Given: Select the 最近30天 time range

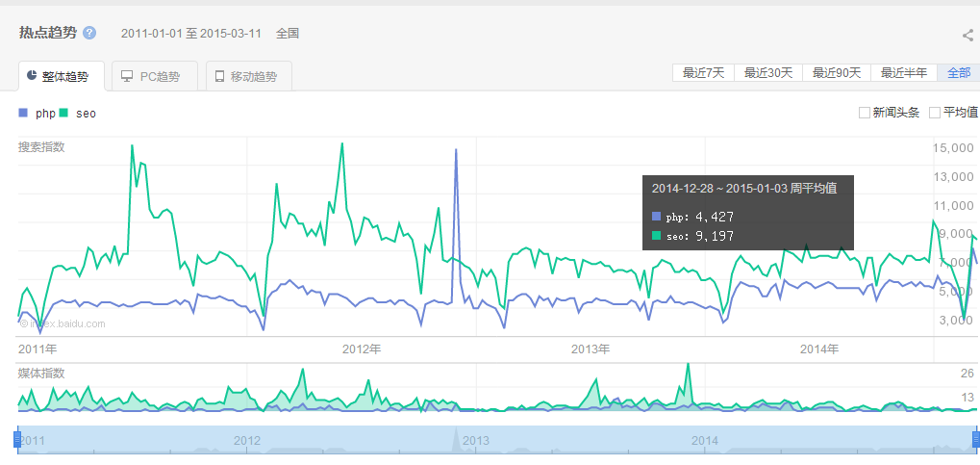Looking at the screenshot, I should [x=768, y=72].
